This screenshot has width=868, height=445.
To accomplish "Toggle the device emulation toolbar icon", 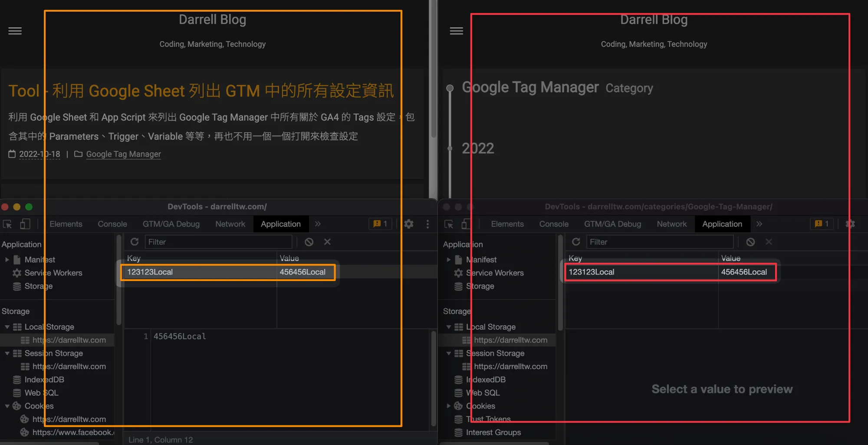I will point(25,224).
